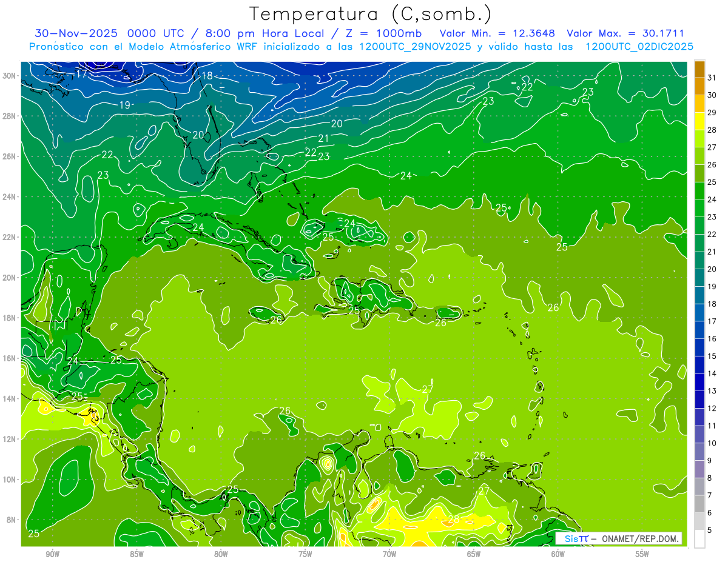Click the dark blue legend band between 12 and 13

[699, 400]
